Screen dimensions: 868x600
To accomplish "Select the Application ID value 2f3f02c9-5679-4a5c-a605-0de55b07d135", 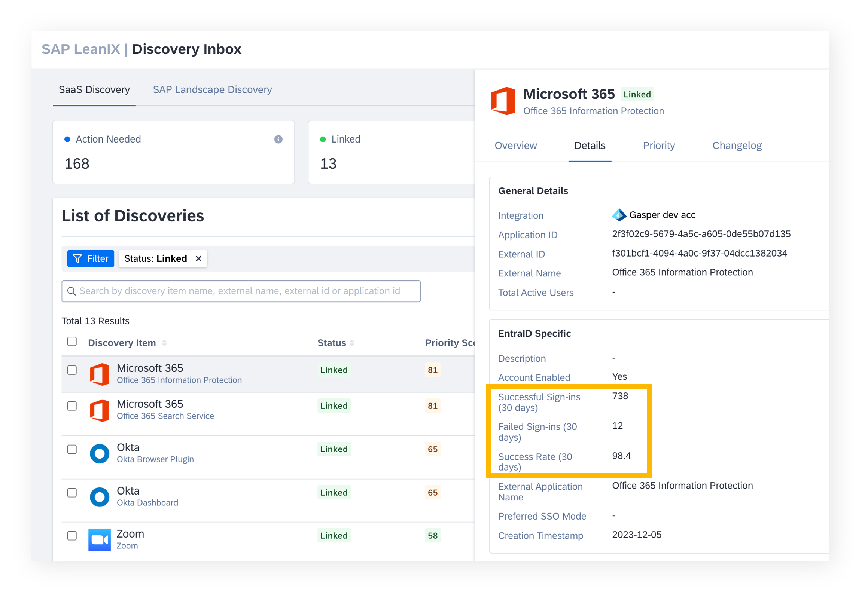I will pyautogui.click(x=701, y=234).
